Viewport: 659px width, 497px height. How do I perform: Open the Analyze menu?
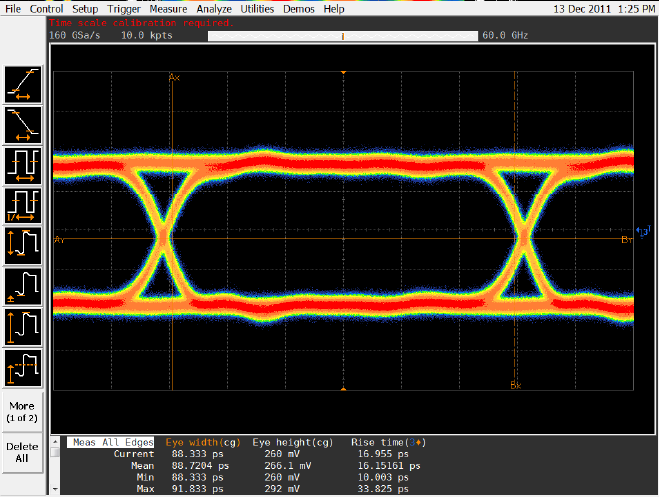click(x=214, y=8)
